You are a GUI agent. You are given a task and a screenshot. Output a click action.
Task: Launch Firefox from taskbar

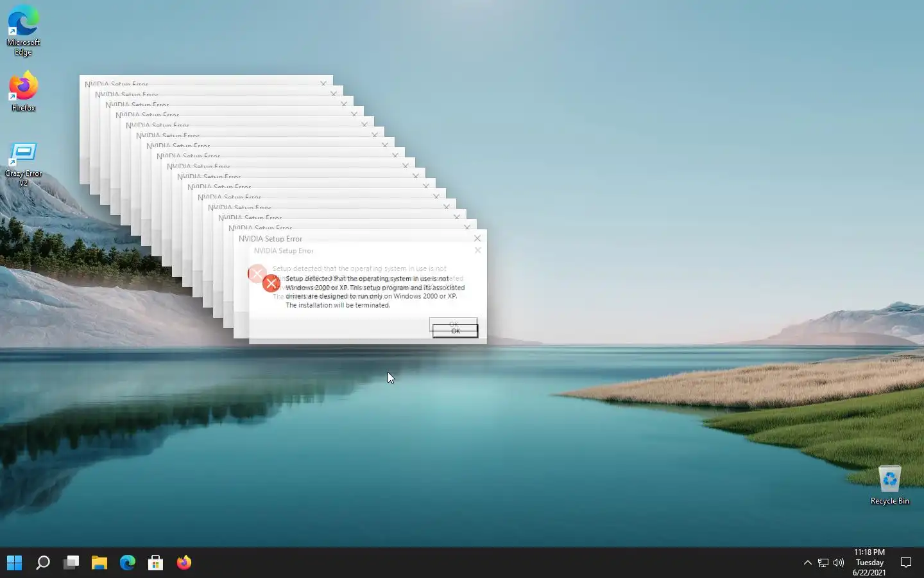[x=184, y=563]
